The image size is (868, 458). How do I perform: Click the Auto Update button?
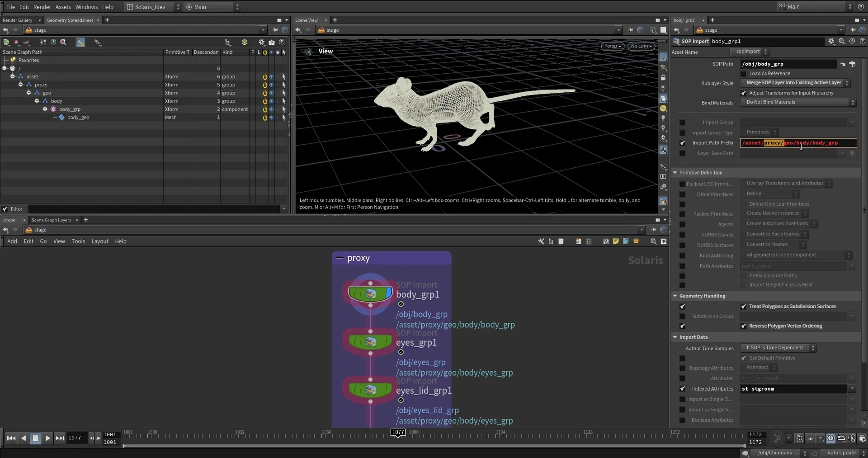[x=842, y=453]
